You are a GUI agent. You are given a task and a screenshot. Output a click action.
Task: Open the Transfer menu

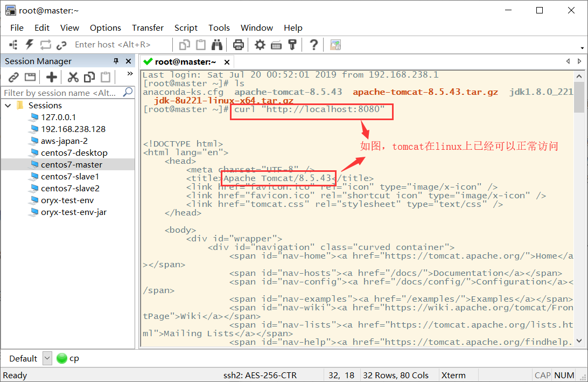coord(148,28)
